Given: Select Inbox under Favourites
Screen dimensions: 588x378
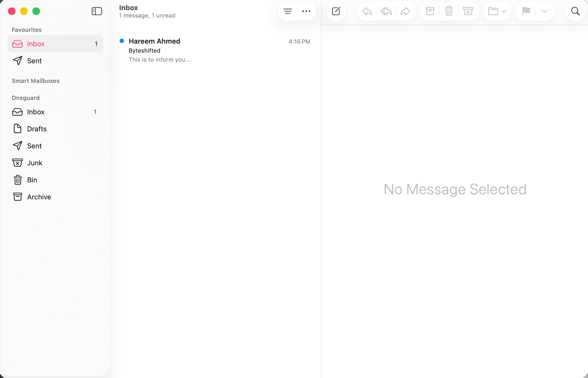Looking at the screenshot, I should [x=55, y=44].
